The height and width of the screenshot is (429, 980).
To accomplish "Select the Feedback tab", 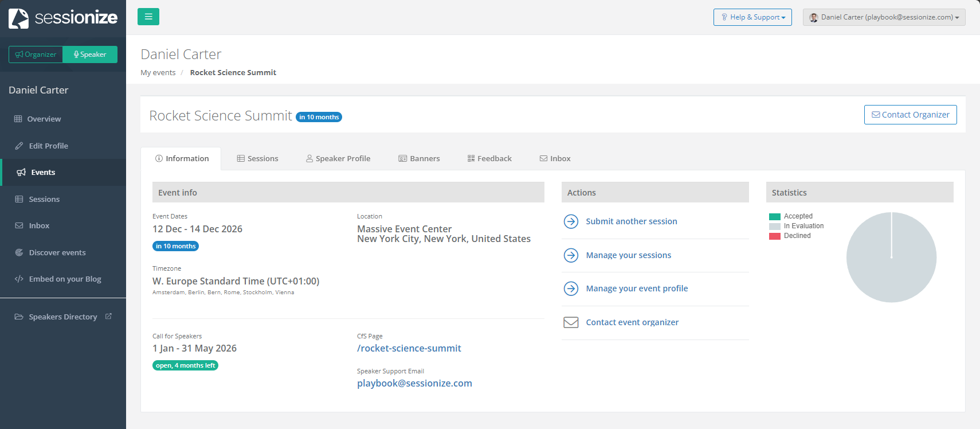I will [x=489, y=158].
